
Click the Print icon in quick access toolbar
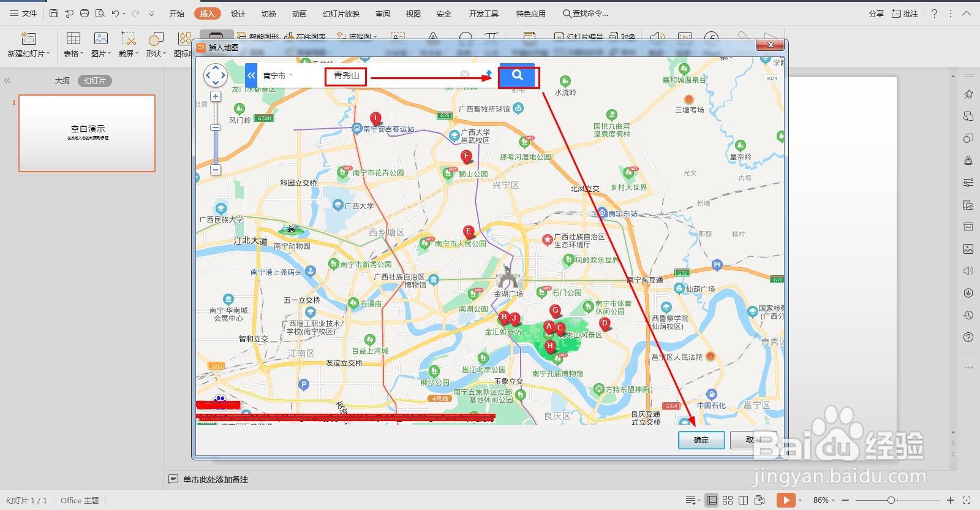[x=85, y=13]
